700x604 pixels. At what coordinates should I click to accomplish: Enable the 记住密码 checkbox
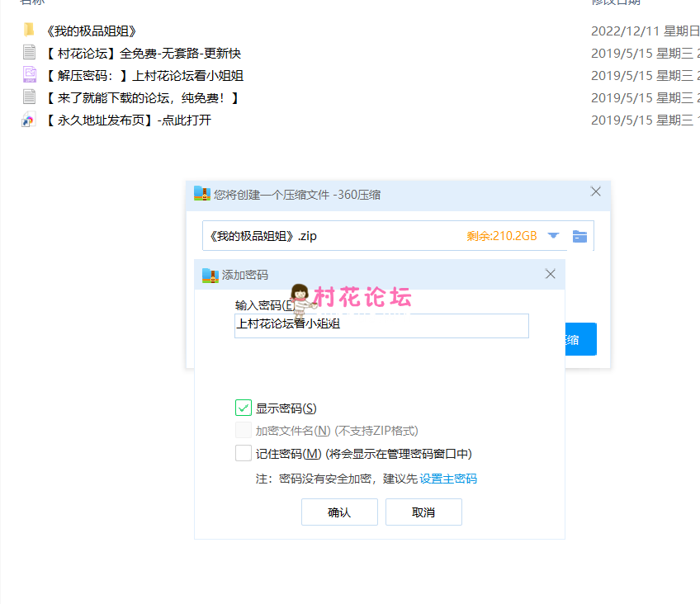pyautogui.click(x=243, y=453)
